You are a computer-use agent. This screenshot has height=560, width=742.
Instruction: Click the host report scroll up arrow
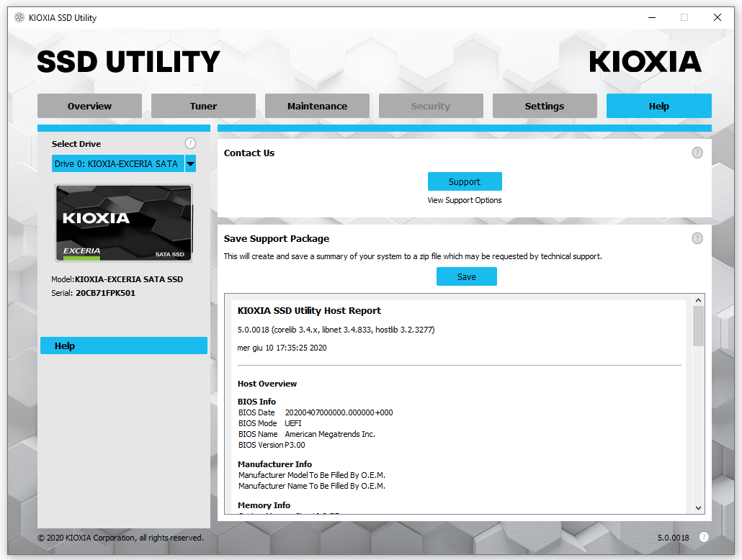699,300
